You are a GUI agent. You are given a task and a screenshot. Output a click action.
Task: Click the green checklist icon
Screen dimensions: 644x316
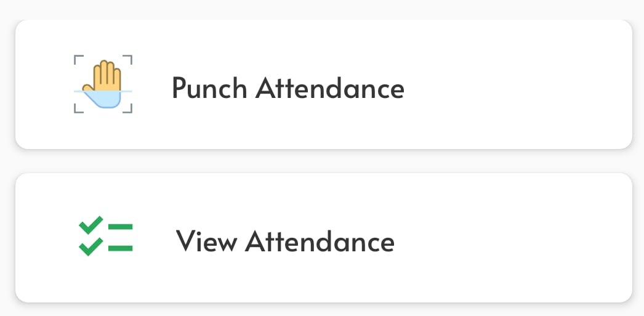(x=105, y=236)
